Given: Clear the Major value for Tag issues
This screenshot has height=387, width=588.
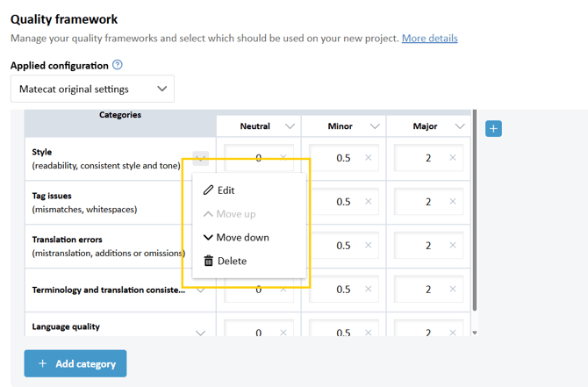Looking at the screenshot, I should pyautogui.click(x=453, y=202).
